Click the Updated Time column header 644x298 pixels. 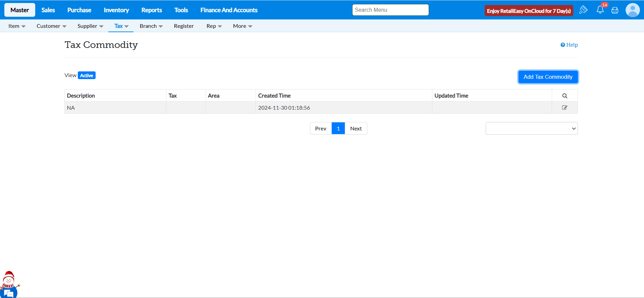tap(492, 96)
